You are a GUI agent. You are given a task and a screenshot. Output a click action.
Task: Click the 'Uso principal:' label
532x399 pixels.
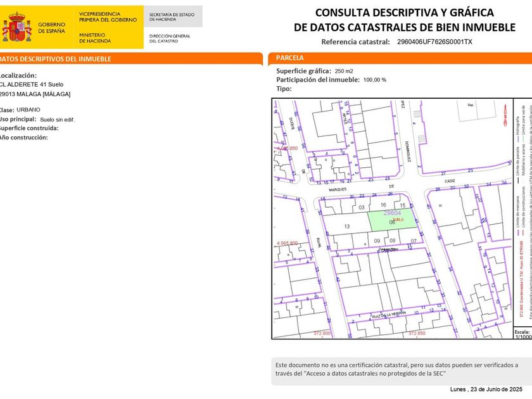click(18, 119)
